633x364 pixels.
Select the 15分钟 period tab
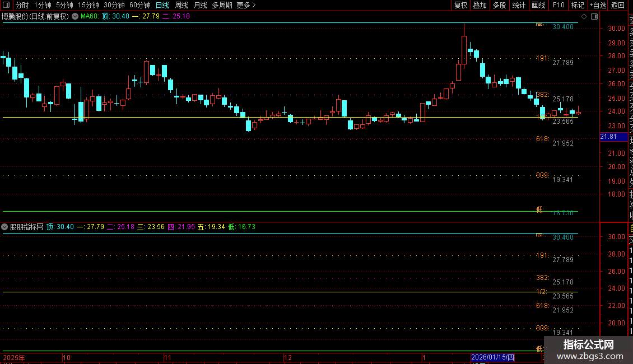coord(89,5)
